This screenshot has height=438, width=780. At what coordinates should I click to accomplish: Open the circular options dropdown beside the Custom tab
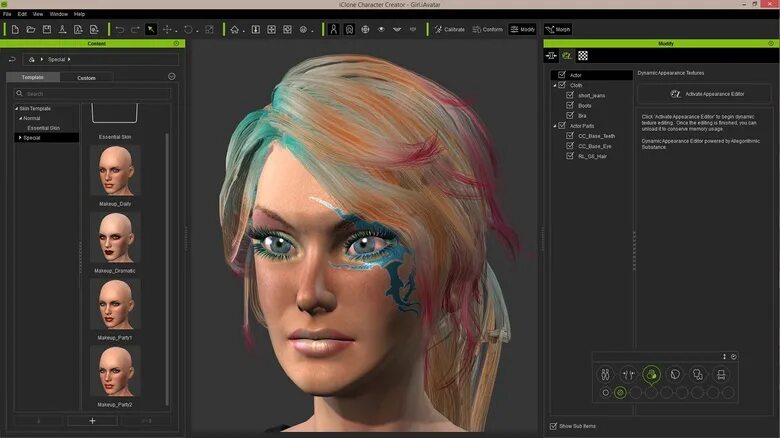(x=172, y=77)
